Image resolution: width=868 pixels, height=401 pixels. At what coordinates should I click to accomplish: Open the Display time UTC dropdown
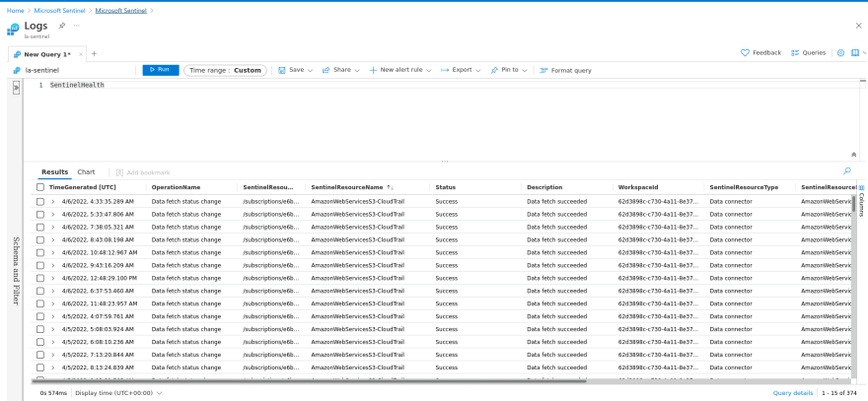(x=118, y=393)
